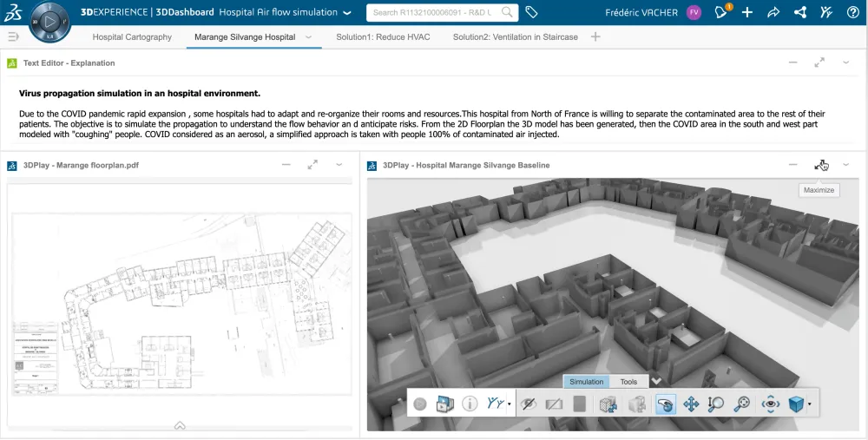The image size is (868, 440).
Task: Maximize the Marange floorplan.pdf widget
Action: 312,164
